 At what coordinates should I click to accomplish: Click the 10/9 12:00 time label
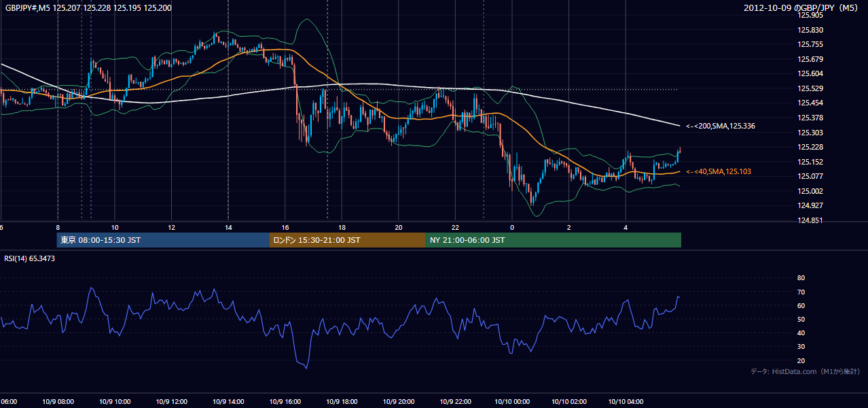(171, 402)
